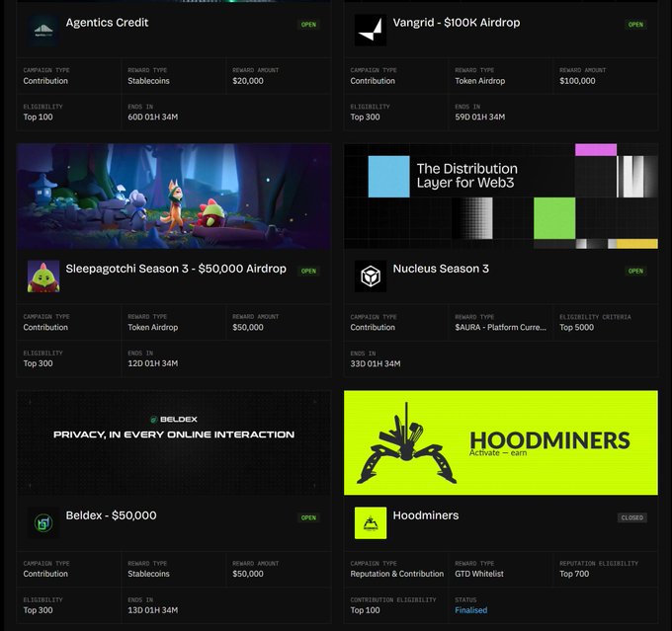Click the OPEN badge on Nucleus Season 3
Image resolution: width=672 pixels, height=631 pixels.
coord(635,272)
